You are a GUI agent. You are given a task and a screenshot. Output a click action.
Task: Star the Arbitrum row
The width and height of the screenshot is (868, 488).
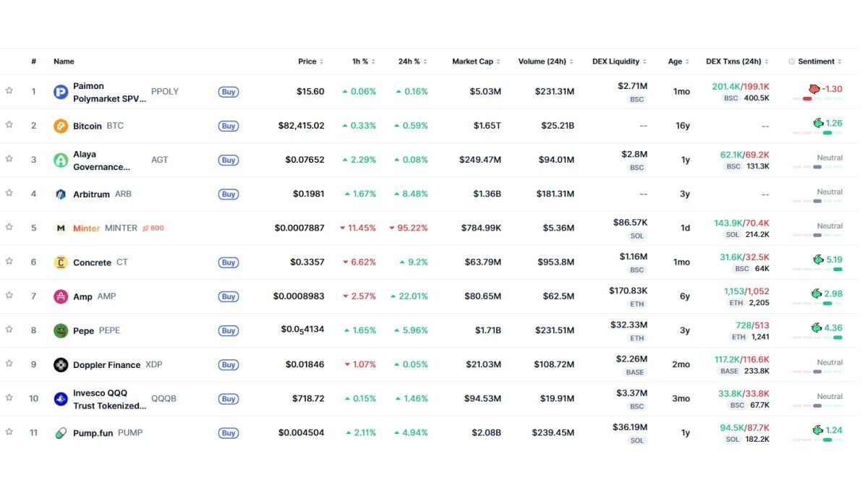[9, 193]
